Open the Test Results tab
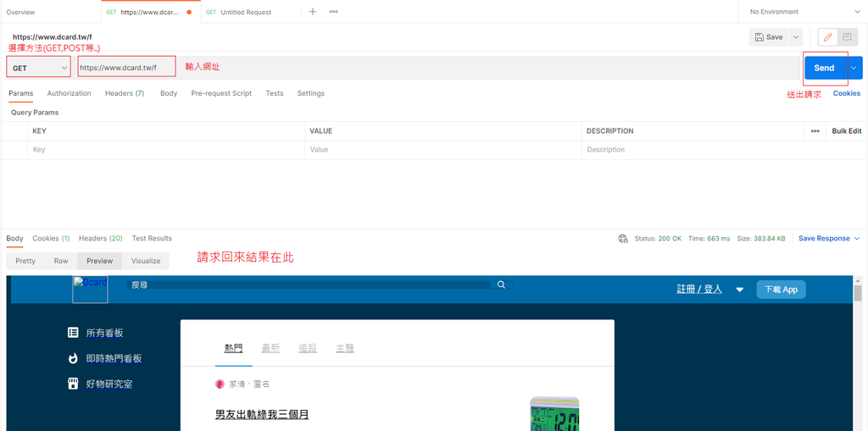The height and width of the screenshot is (431, 868). [x=152, y=239]
